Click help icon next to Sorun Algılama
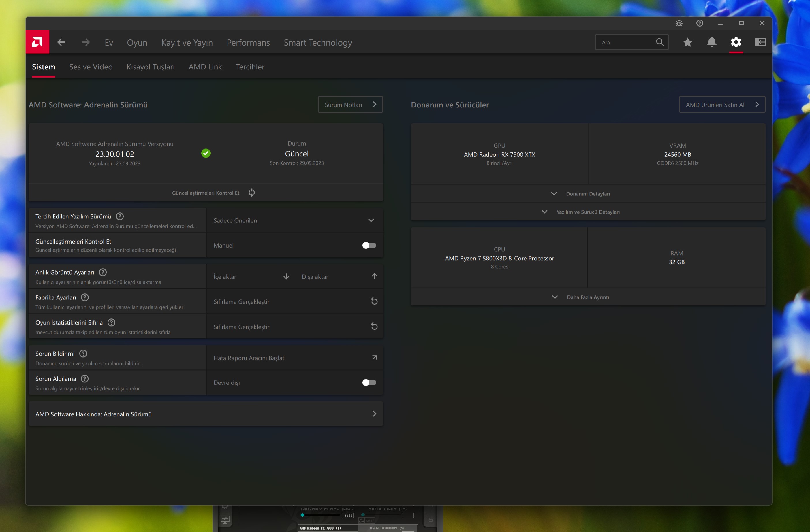This screenshot has height=532, width=810. (x=85, y=379)
